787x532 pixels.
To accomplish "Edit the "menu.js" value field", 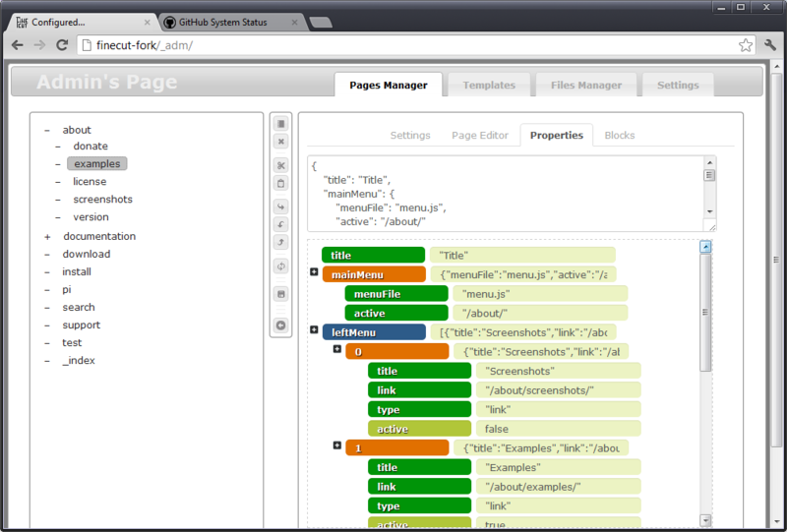I will click(540, 294).
